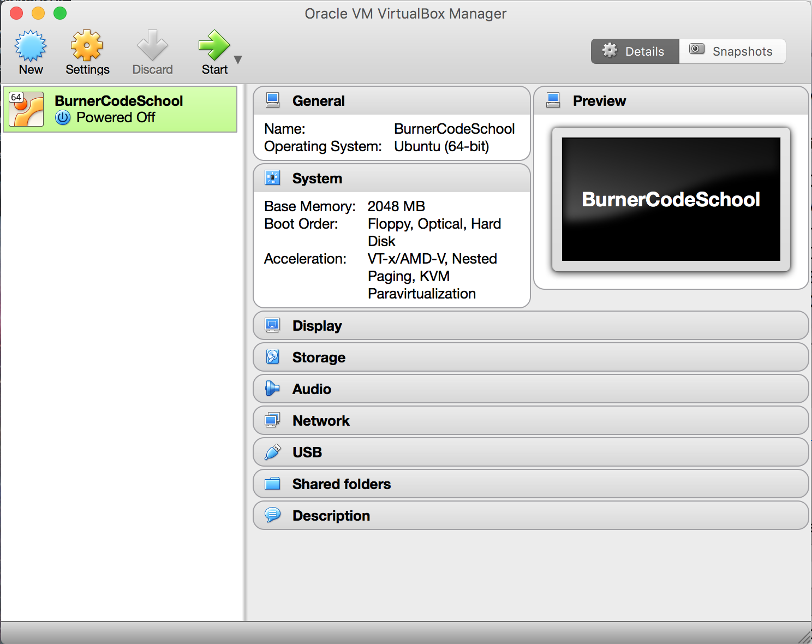The height and width of the screenshot is (644, 812).
Task: Open the System section header
Action: coord(392,178)
